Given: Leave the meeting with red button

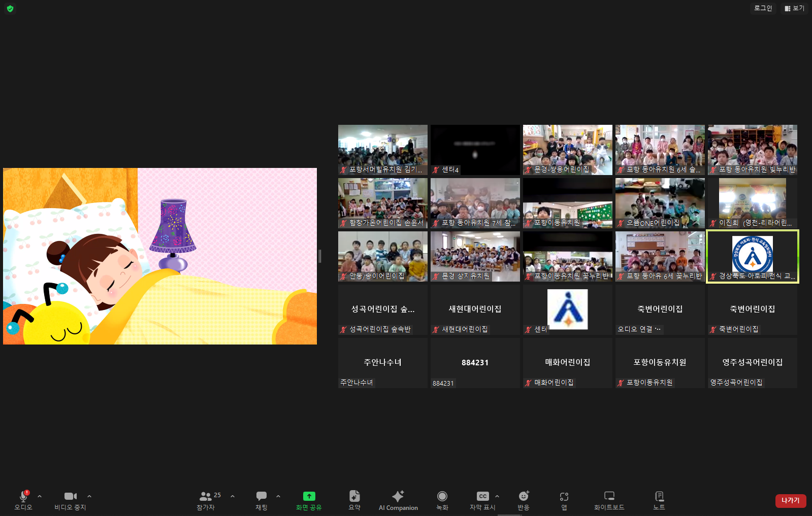Looking at the screenshot, I should coord(791,501).
